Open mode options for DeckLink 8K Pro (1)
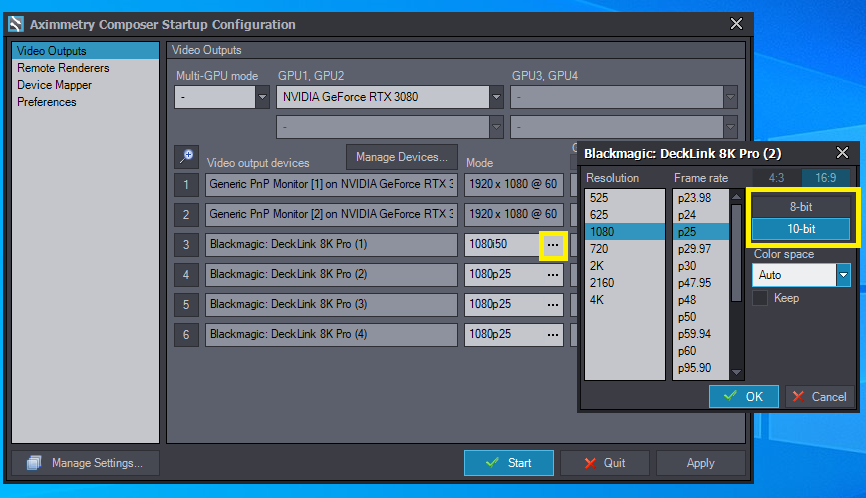This screenshot has width=866, height=498. pyautogui.click(x=553, y=245)
